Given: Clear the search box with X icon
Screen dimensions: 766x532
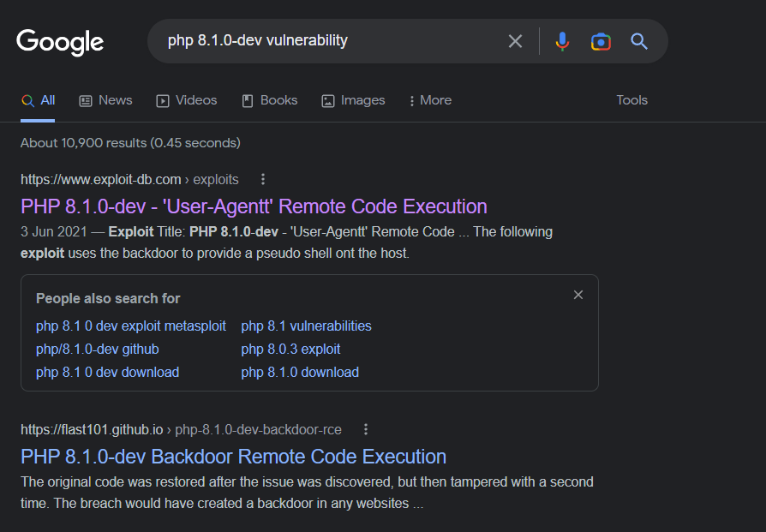Looking at the screenshot, I should coord(515,41).
